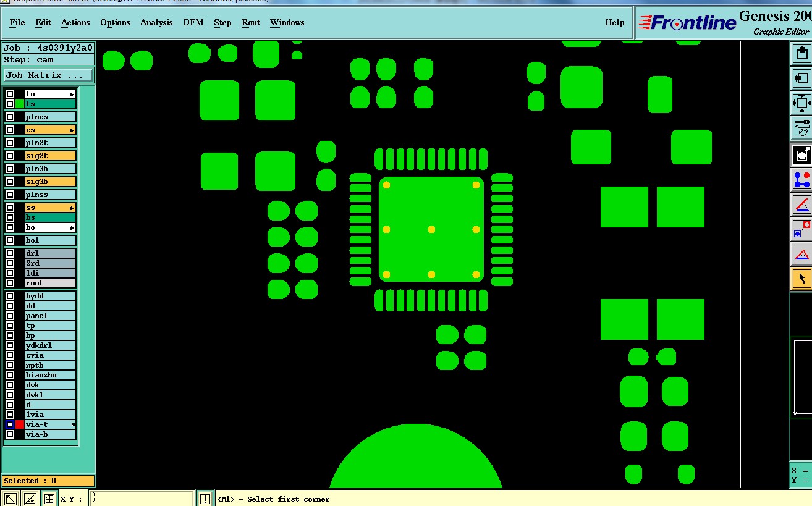Select the biaozhu layer name
This screenshot has width=812, height=506.
click(x=50, y=375)
